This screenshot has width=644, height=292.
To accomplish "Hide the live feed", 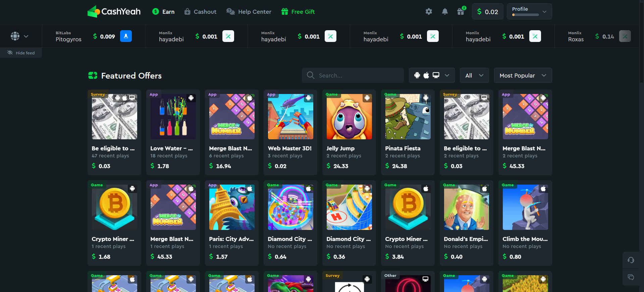I will tap(21, 53).
